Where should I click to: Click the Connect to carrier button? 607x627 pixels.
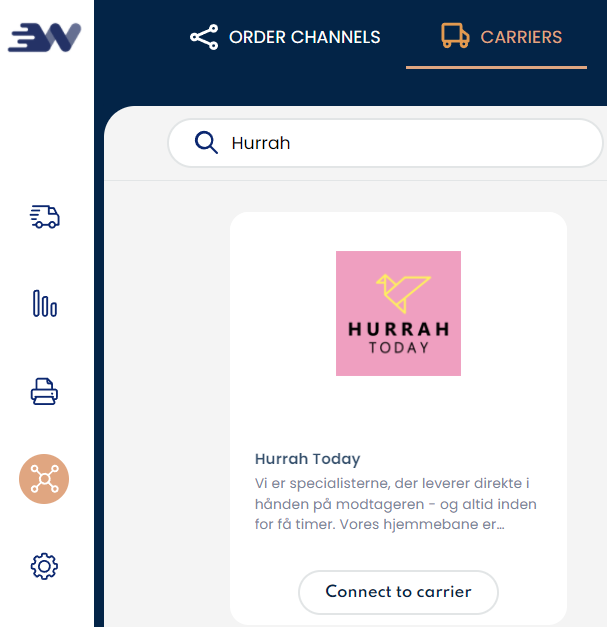(x=398, y=591)
